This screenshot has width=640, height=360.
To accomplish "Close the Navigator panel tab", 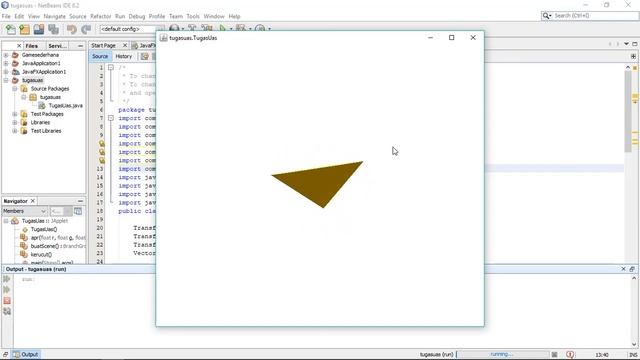I will (x=33, y=201).
